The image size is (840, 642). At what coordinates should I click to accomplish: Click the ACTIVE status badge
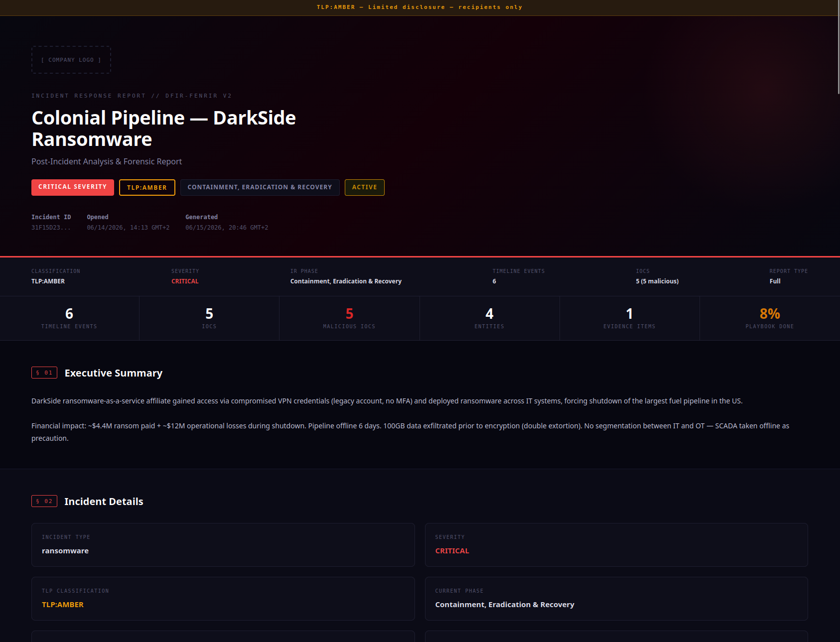(365, 187)
